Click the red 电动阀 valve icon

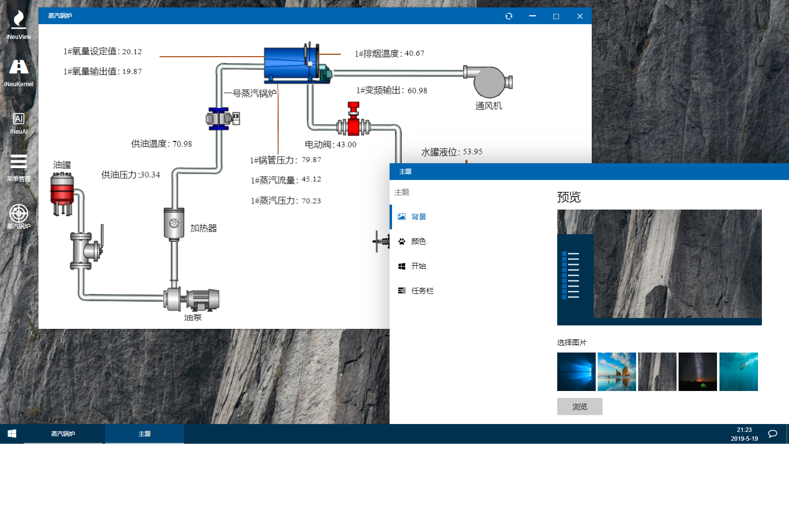pyautogui.click(x=353, y=121)
